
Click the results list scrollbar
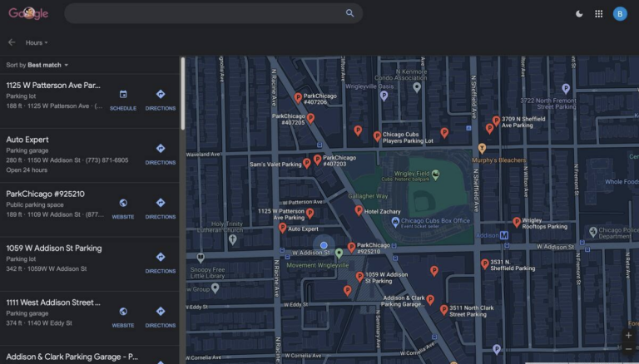click(x=183, y=94)
